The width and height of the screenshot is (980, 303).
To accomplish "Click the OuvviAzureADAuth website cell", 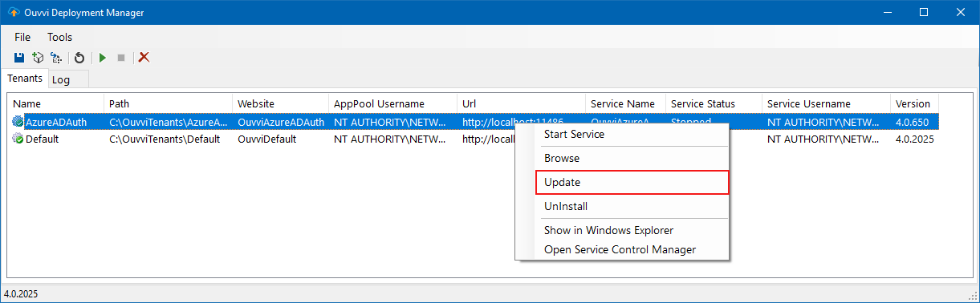I will click(281, 122).
